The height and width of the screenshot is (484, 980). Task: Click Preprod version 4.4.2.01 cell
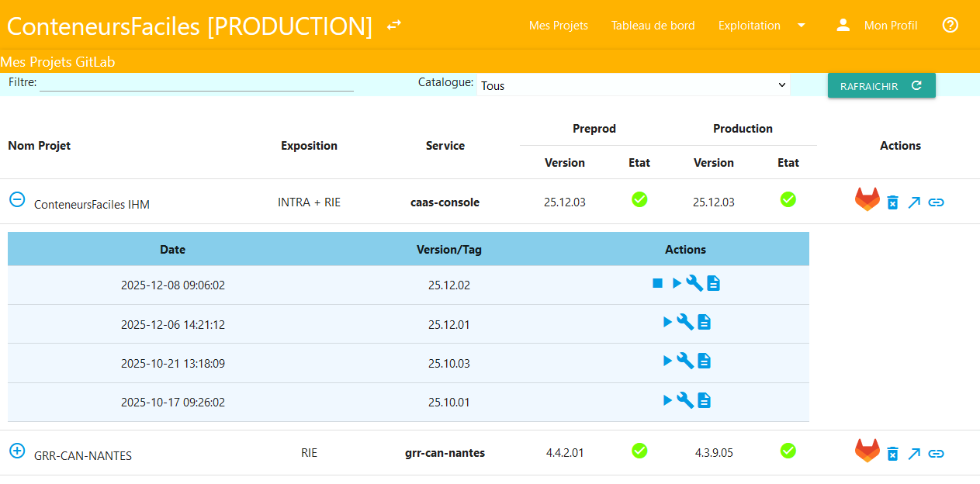pyautogui.click(x=565, y=453)
